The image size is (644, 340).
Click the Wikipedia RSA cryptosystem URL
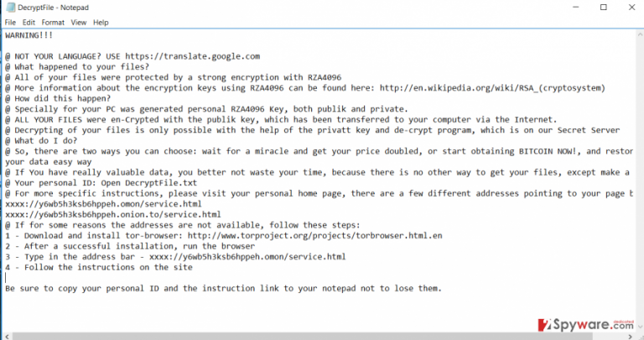click(x=492, y=88)
